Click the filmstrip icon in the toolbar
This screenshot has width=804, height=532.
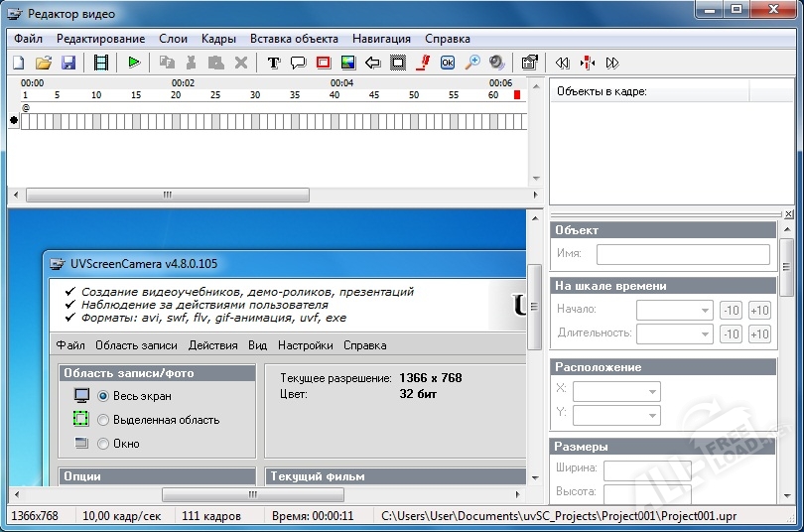click(100, 63)
